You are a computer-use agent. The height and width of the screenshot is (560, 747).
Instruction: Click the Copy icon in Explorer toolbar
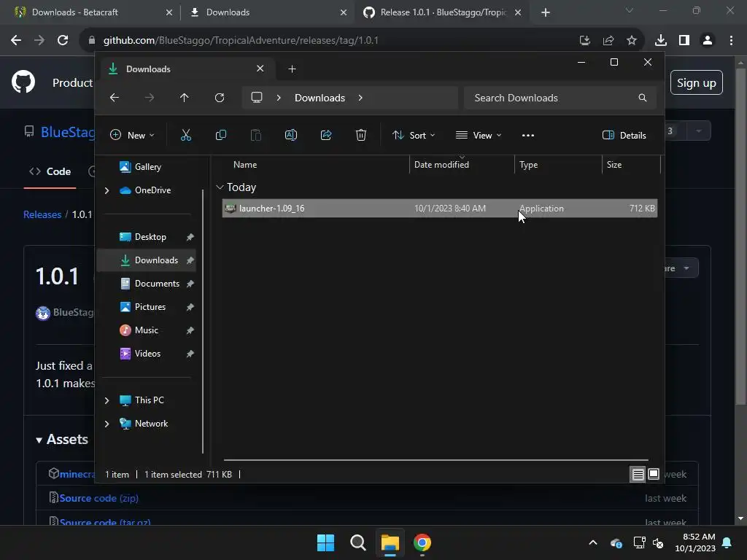(220, 135)
